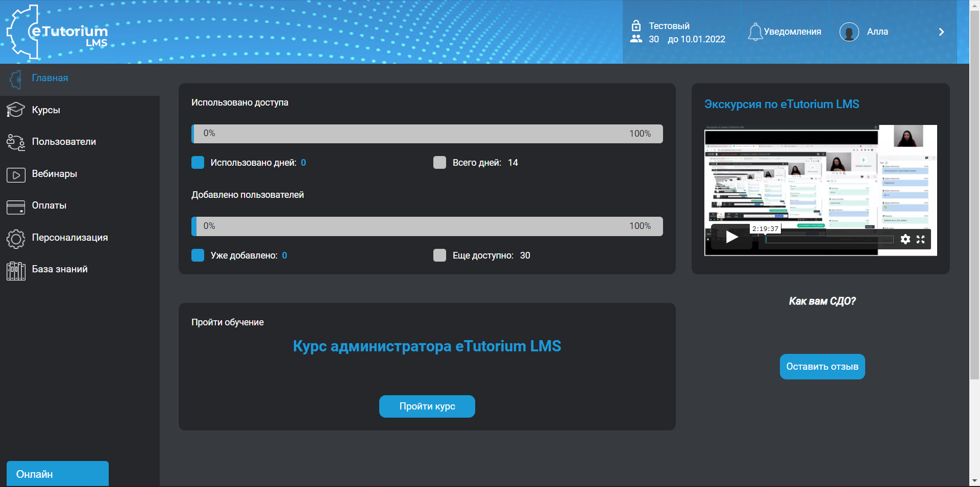Click the Персонализация gear icon
This screenshot has width=980, height=487.
16,239
